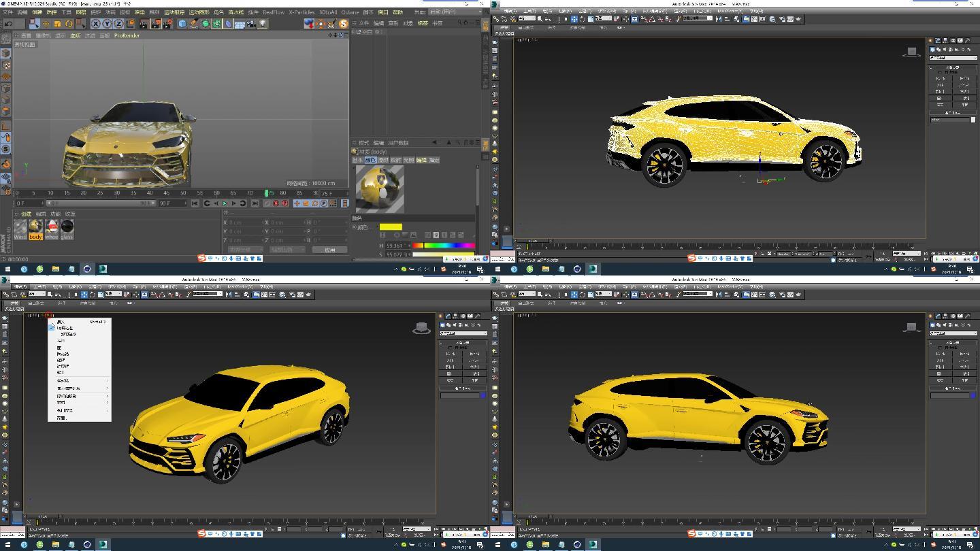Click the Undo icon in Cinema 4D
Viewport: 980px width, 551px height.
9,24
